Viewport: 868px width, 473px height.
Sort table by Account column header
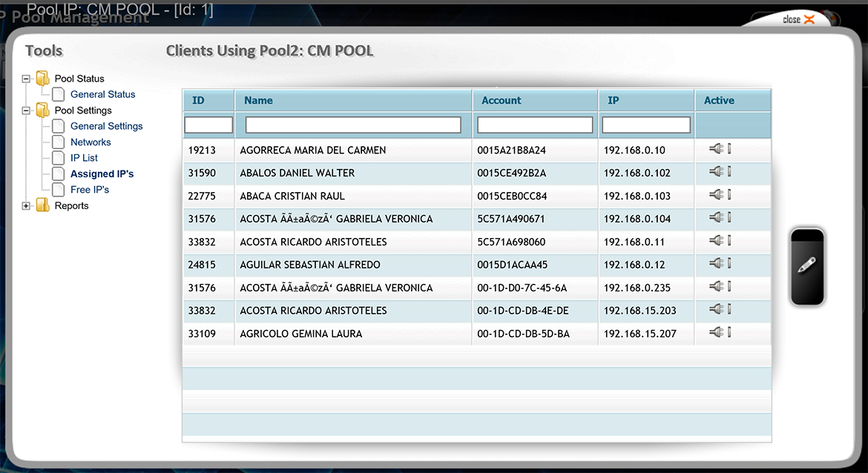coord(501,101)
